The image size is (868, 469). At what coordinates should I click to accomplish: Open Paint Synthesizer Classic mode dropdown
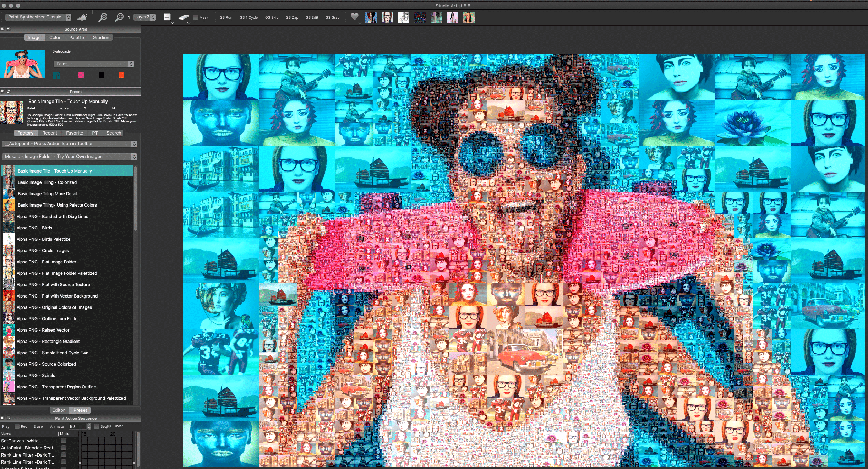click(38, 17)
